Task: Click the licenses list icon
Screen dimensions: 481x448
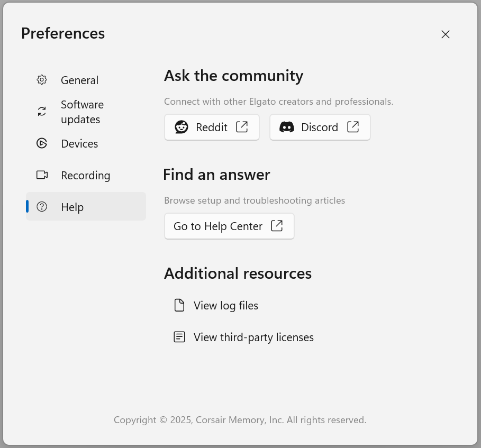Action: pos(180,337)
